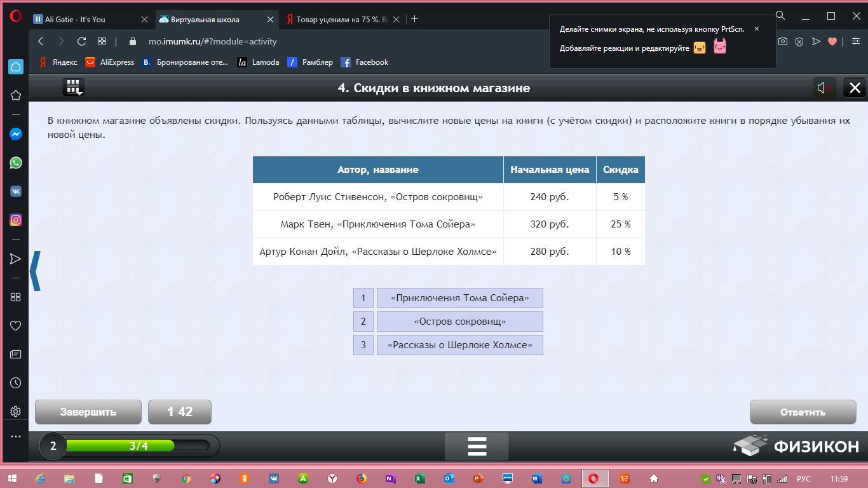This screenshot has width=868, height=488.
Task: Open the Яндекс bookmark
Action: 58,62
